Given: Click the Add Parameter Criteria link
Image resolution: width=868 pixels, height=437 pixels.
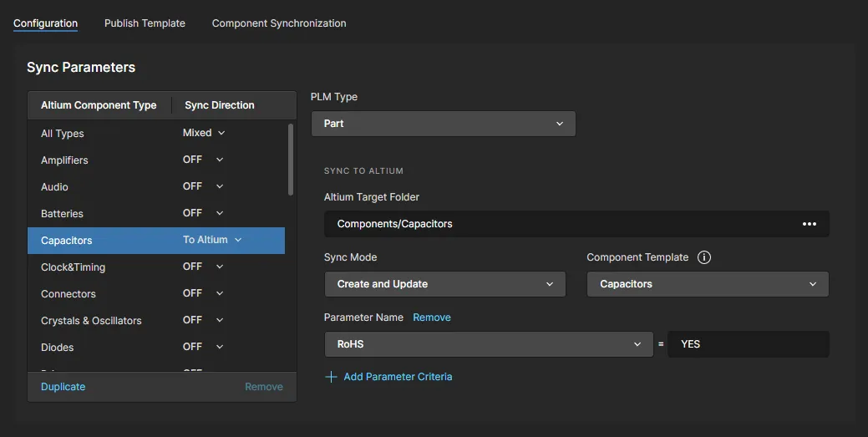Looking at the screenshot, I should (x=398, y=377).
